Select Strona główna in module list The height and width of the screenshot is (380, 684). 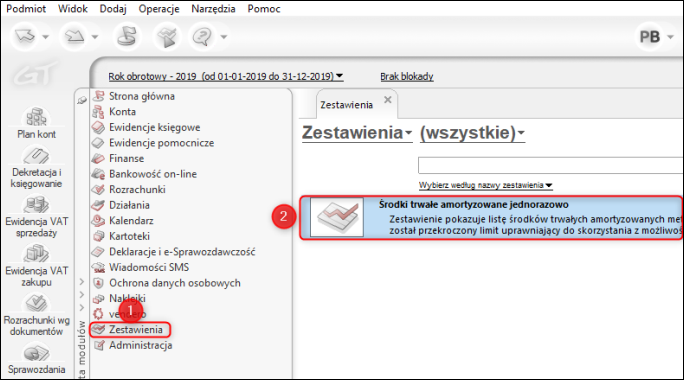point(142,96)
